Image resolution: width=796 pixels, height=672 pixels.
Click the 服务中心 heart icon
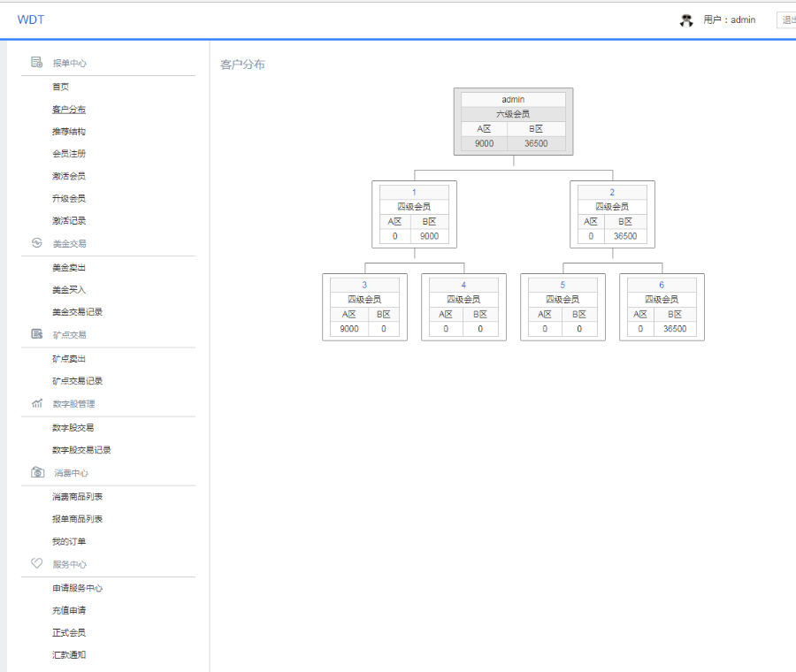click(36, 563)
